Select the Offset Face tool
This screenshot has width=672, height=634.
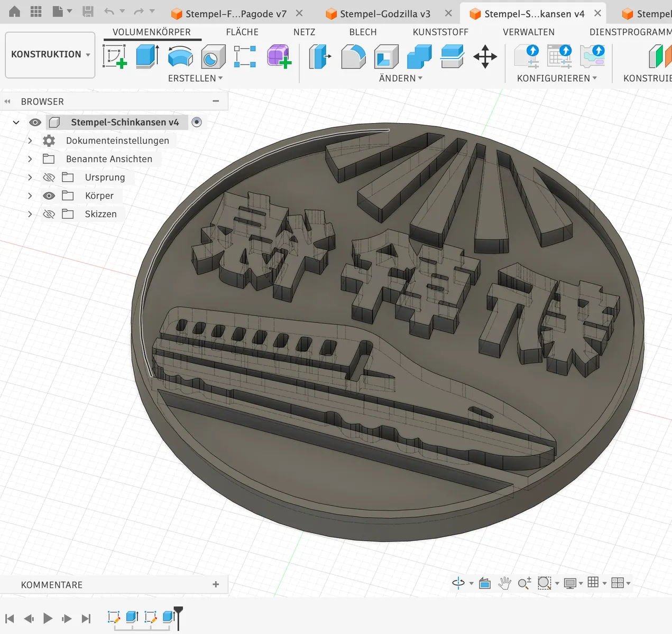coord(452,57)
